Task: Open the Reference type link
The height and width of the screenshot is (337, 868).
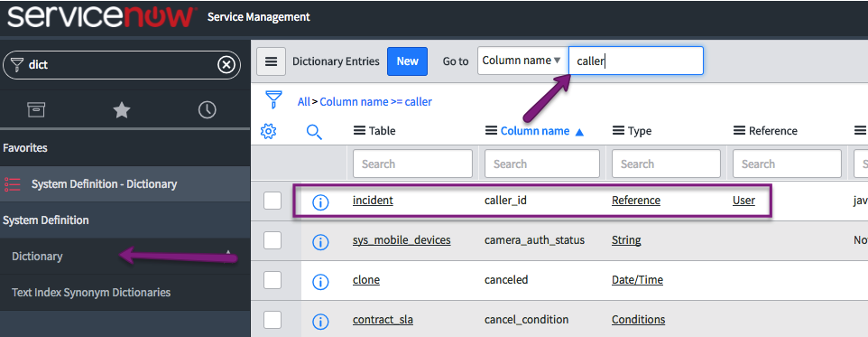Action: (x=636, y=200)
